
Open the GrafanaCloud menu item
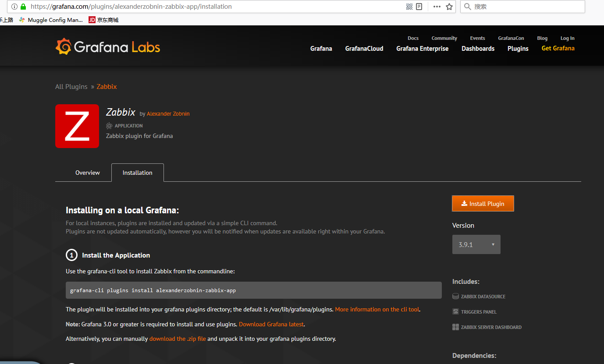click(x=364, y=49)
